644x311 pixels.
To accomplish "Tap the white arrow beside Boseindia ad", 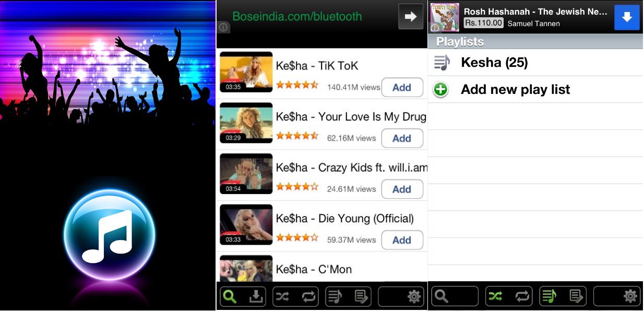I will click(411, 17).
